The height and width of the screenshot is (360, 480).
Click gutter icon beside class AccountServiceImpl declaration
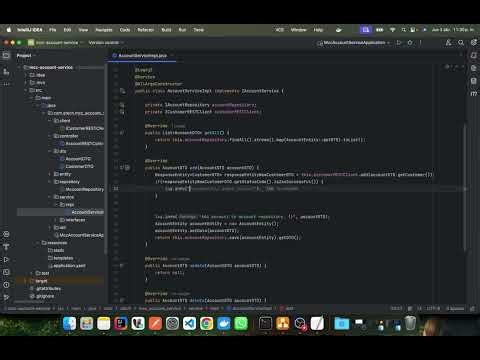click(122, 91)
